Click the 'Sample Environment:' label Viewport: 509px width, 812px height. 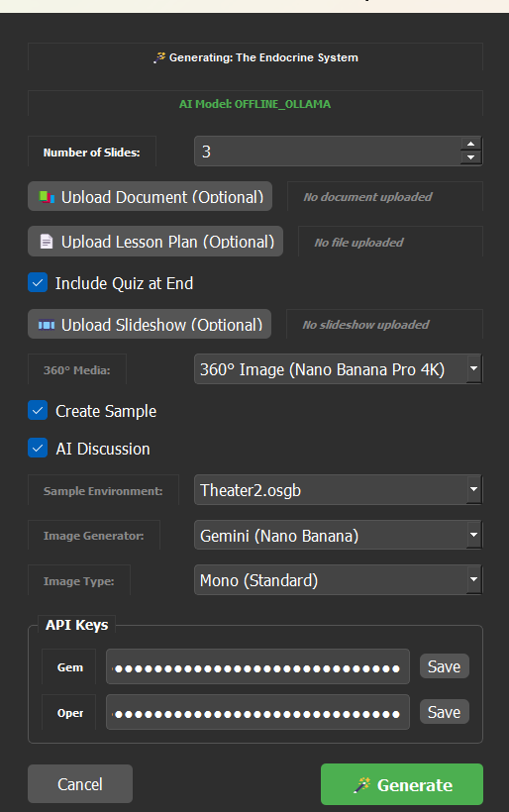[x=103, y=491]
